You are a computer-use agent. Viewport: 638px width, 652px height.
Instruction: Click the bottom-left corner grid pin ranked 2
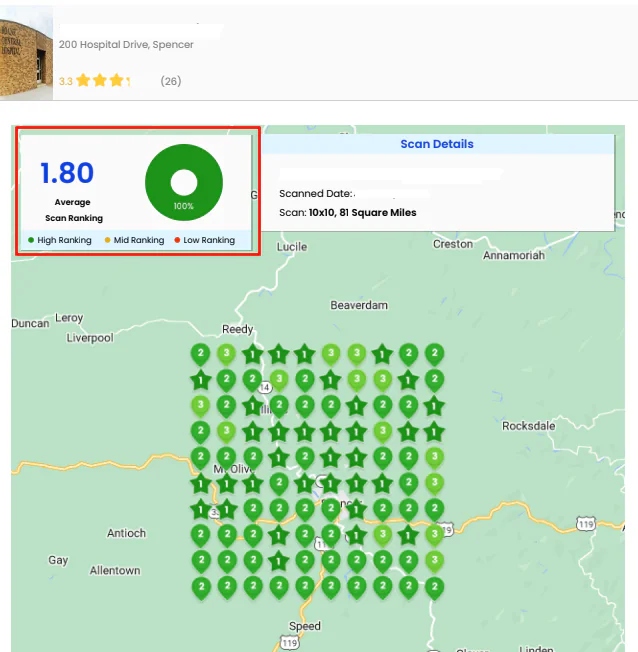[x=201, y=588]
